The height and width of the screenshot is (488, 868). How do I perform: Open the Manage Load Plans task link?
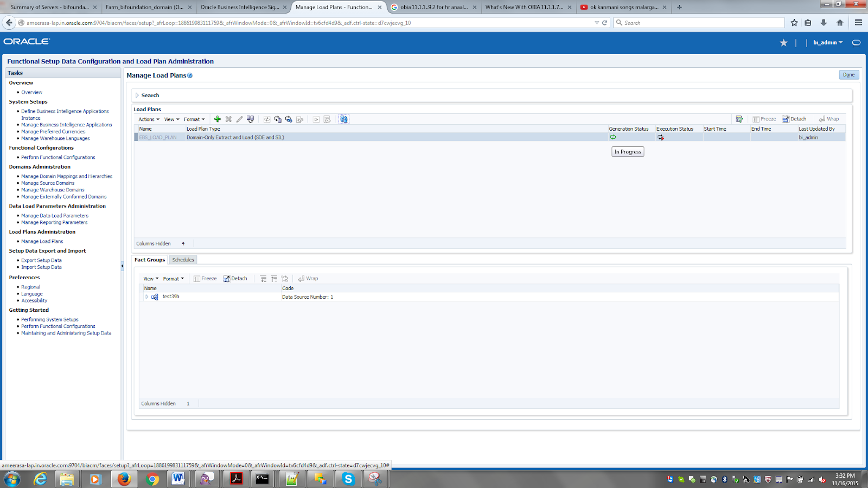[42, 241]
